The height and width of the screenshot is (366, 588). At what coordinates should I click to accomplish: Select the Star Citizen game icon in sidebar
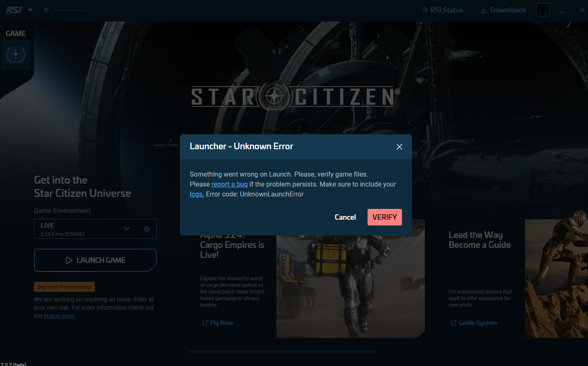[x=16, y=54]
